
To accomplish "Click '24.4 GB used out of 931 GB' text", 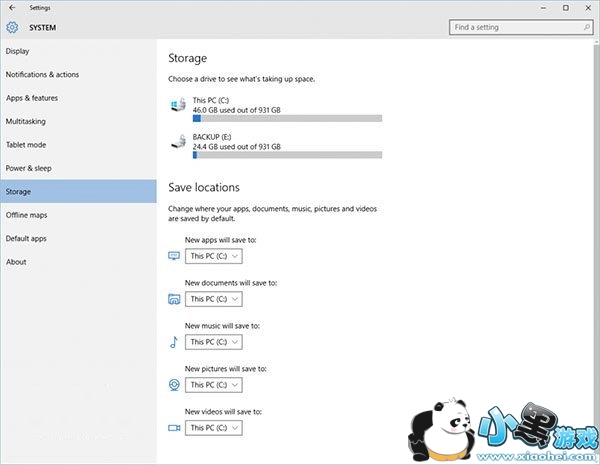I will pyautogui.click(x=236, y=147).
